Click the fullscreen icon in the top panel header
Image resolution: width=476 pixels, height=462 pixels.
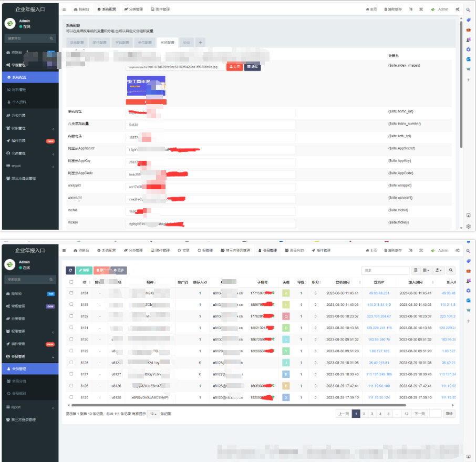point(421,9)
